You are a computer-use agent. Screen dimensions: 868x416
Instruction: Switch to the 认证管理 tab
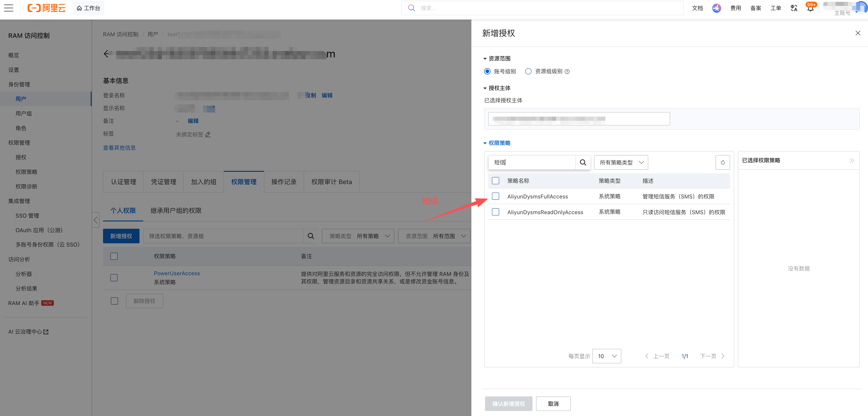click(x=123, y=182)
